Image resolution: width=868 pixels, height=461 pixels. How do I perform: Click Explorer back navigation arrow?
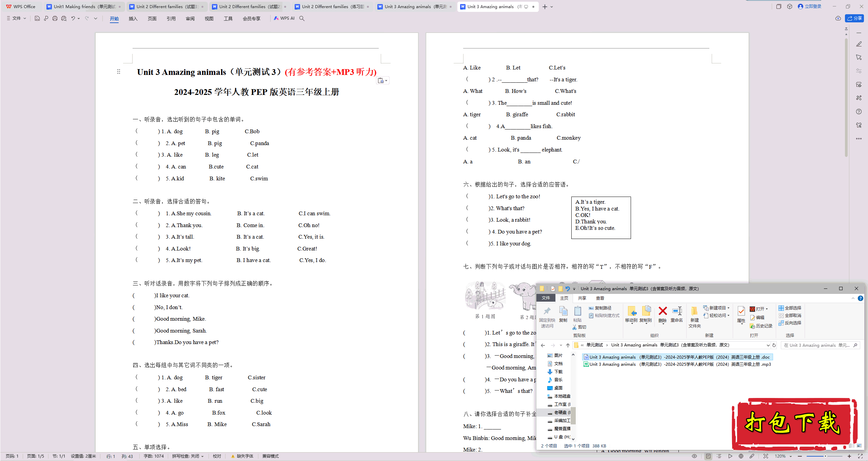click(543, 345)
